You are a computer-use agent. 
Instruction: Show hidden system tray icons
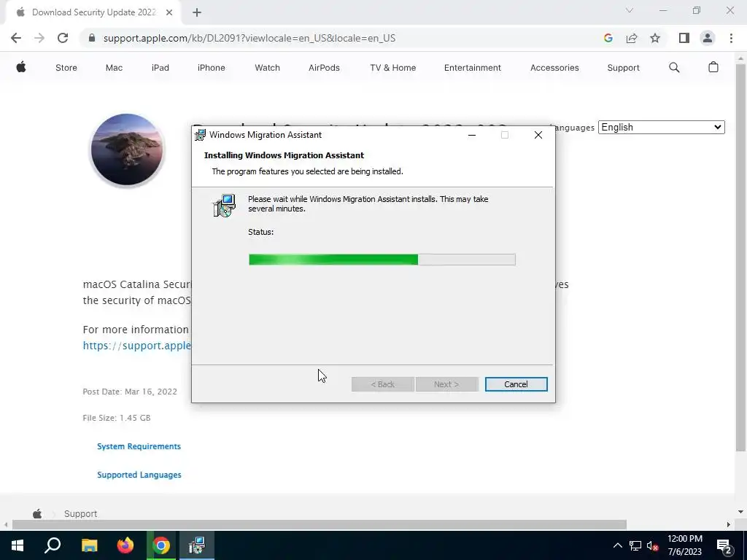(x=617, y=545)
